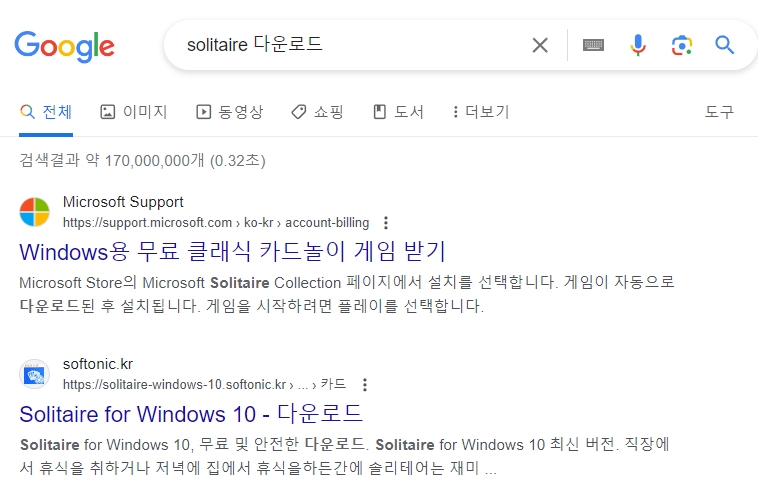Screen dimensions: 758x499
Task: Click the Microsoft Solitaire Collection snippet text
Action: [347, 294]
